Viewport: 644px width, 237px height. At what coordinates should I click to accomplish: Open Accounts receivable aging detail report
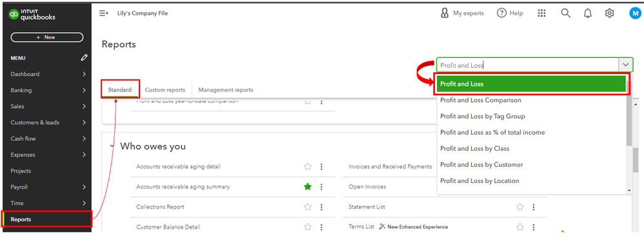tap(178, 166)
